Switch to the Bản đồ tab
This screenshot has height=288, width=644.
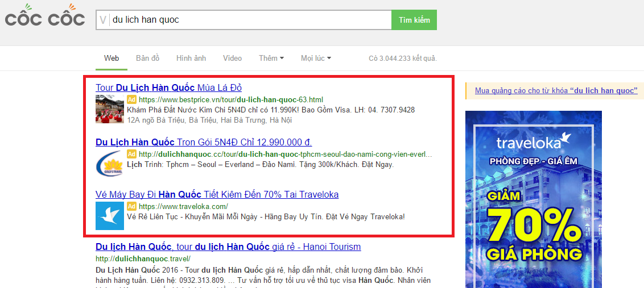[x=148, y=59]
